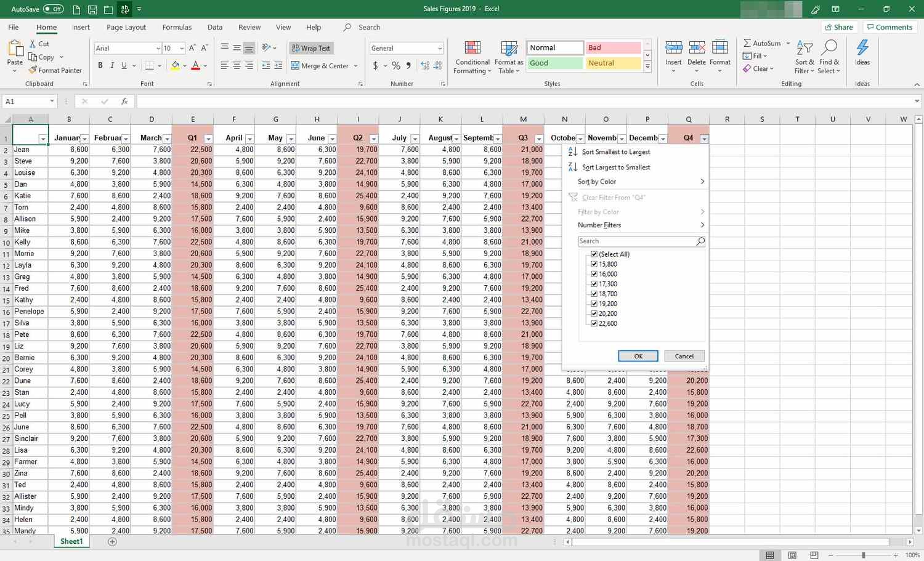924x561 pixels.
Task: Click Merge & Center
Action: (320, 65)
